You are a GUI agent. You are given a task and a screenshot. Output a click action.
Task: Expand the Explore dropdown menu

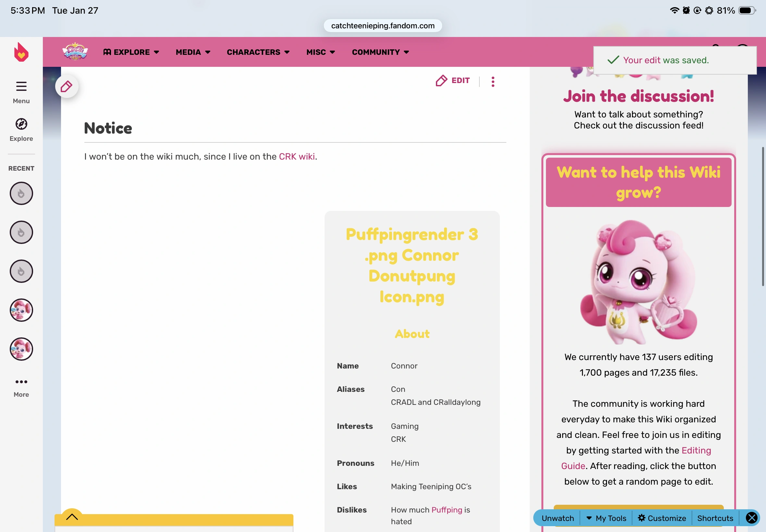[131, 52]
